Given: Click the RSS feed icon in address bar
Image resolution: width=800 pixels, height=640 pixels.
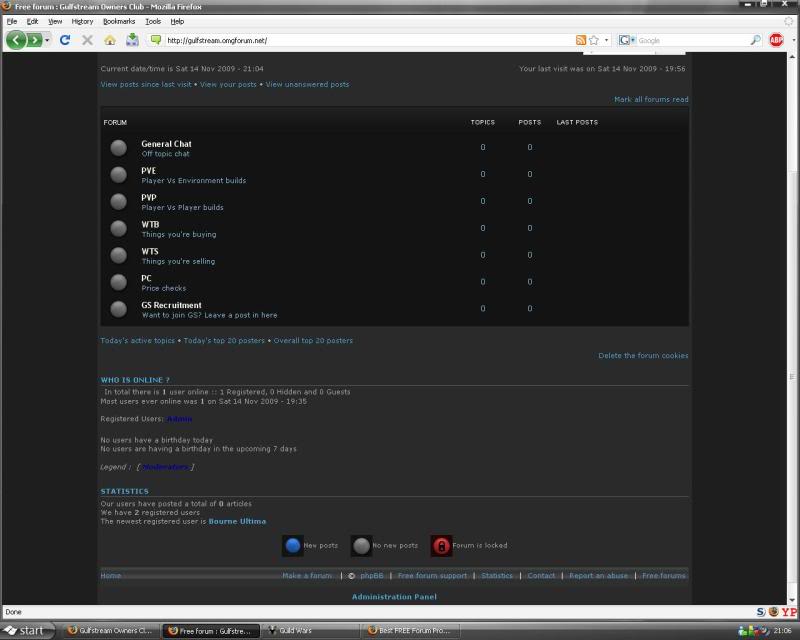Looking at the screenshot, I should (580, 40).
